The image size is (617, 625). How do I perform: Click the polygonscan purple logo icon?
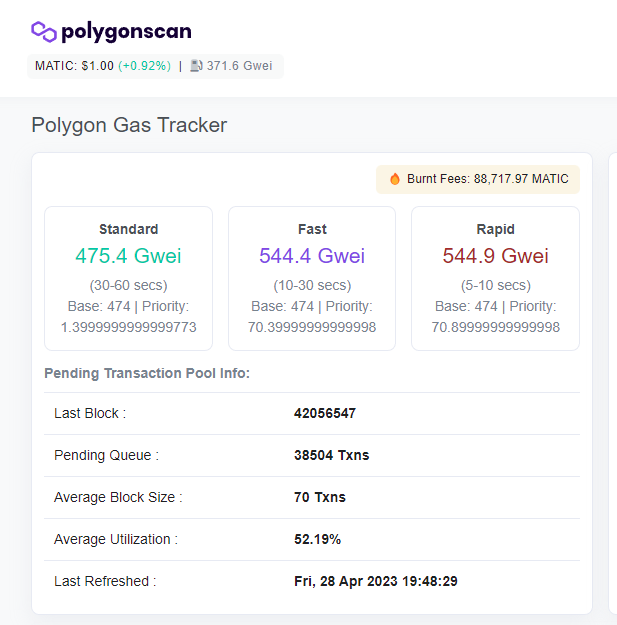tap(44, 32)
